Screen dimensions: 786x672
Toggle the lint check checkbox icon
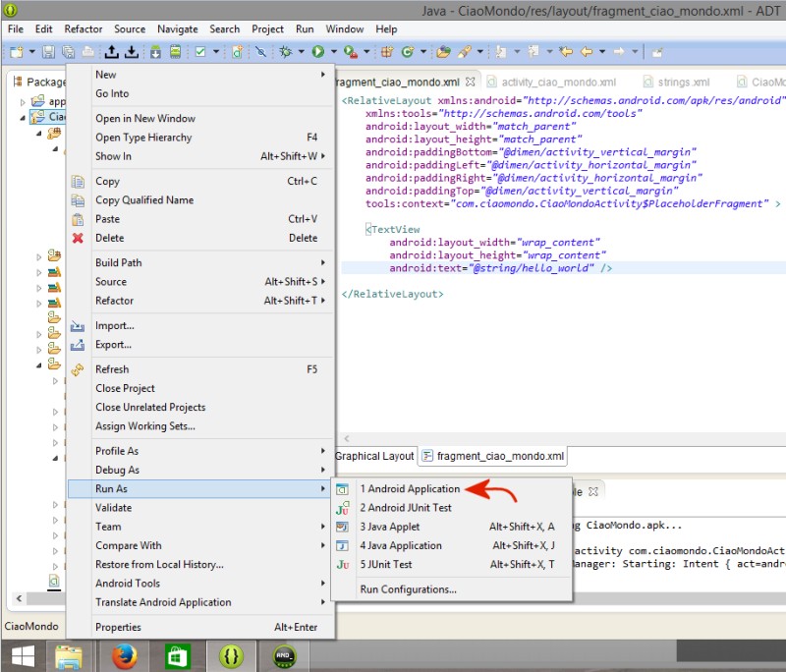tap(200, 52)
